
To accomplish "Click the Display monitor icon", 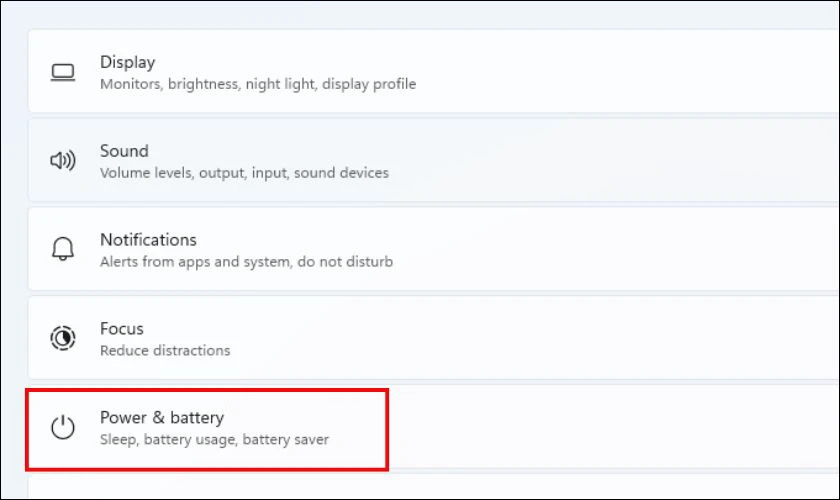I will [63, 72].
